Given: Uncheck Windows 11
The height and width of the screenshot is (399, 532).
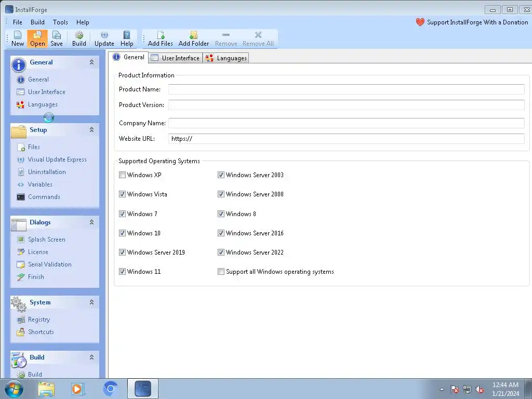Looking at the screenshot, I should coord(122,272).
